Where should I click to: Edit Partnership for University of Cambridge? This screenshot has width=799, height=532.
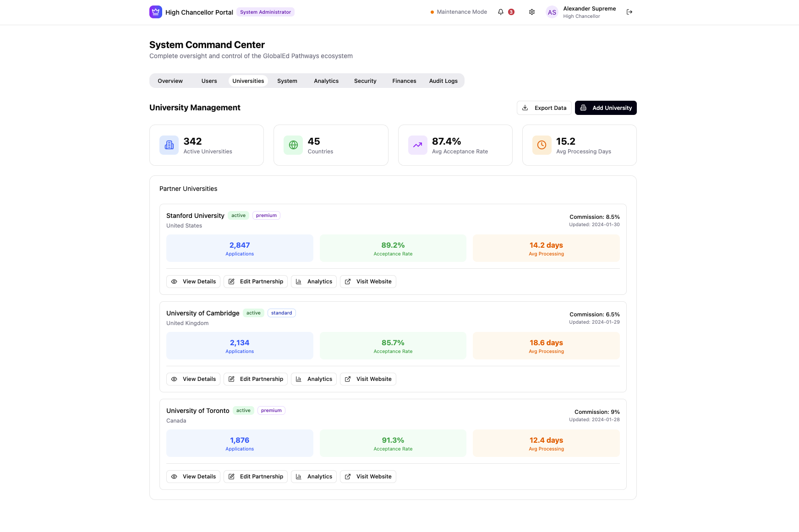256,379
